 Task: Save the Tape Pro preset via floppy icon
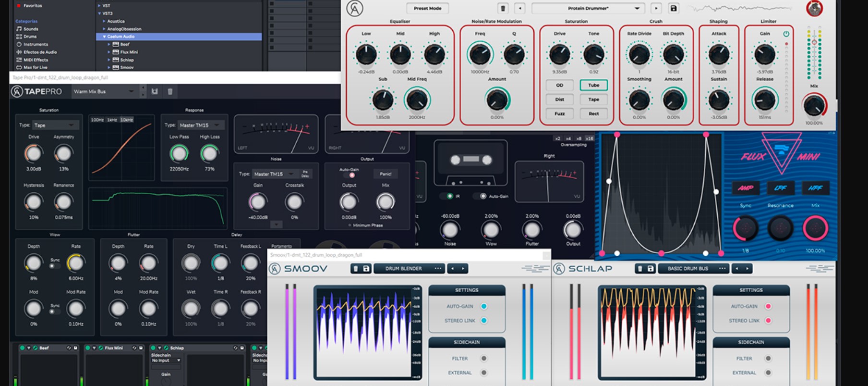coord(155,91)
